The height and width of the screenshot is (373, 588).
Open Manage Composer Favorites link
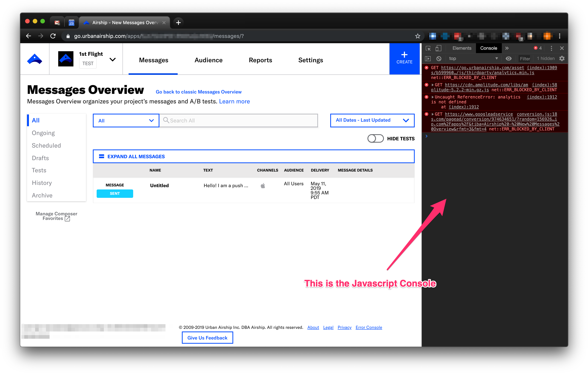point(56,216)
